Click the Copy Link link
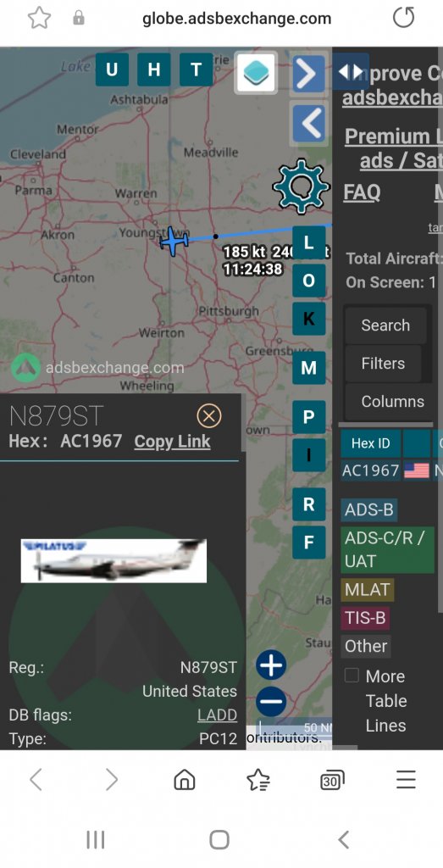 (x=172, y=442)
